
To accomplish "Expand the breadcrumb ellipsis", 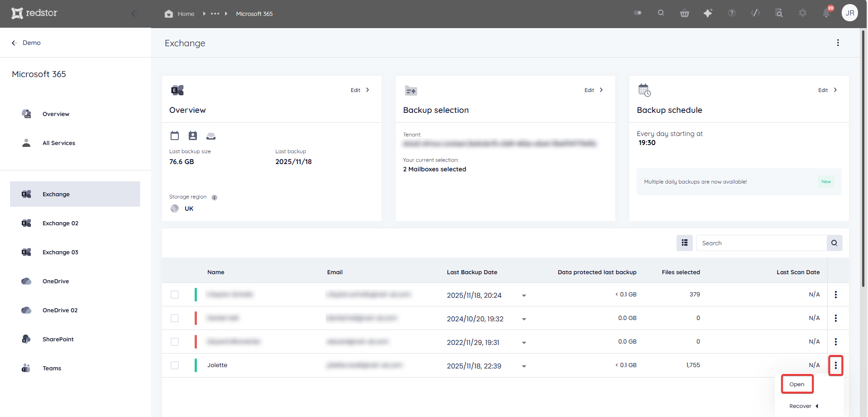I will click(215, 14).
